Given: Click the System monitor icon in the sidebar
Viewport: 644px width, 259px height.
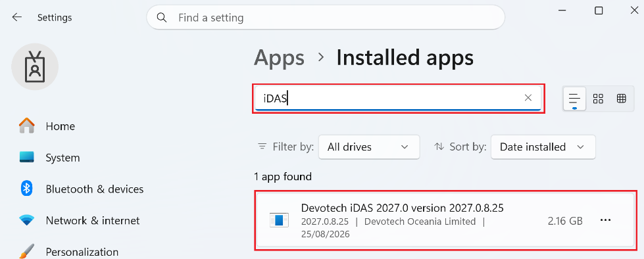Looking at the screenshot, I should coord(27,157).
